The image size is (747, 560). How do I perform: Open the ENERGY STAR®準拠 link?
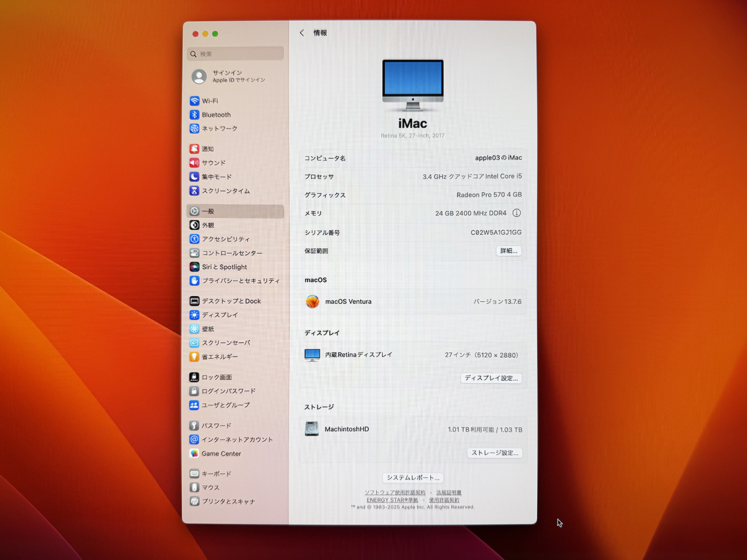coord(392,500)
